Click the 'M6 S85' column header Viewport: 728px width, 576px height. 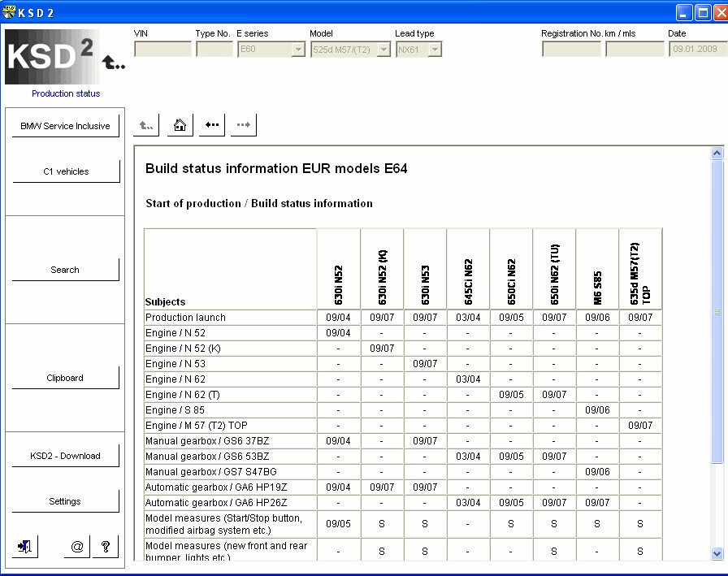point(597,288)
